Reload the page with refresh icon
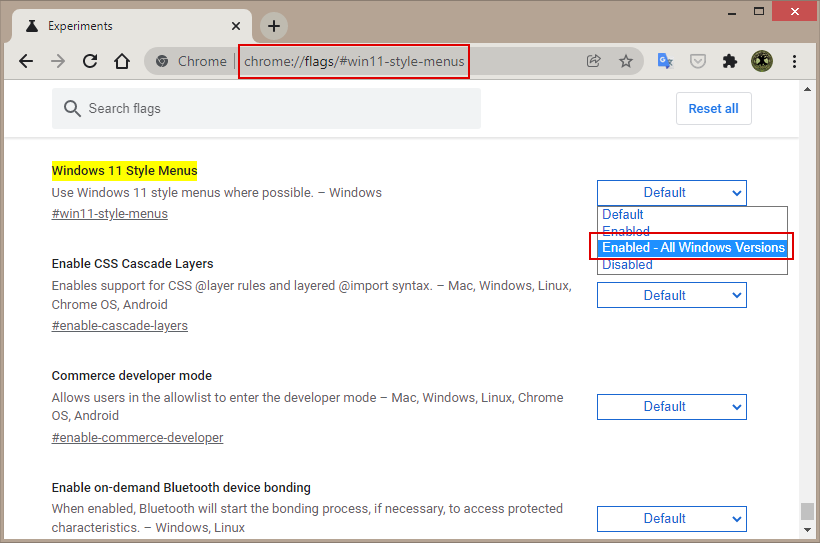 [x=90, y=61]
